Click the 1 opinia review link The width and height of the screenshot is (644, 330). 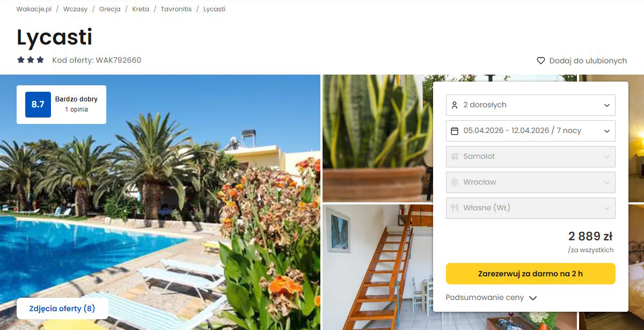(76, 109)
